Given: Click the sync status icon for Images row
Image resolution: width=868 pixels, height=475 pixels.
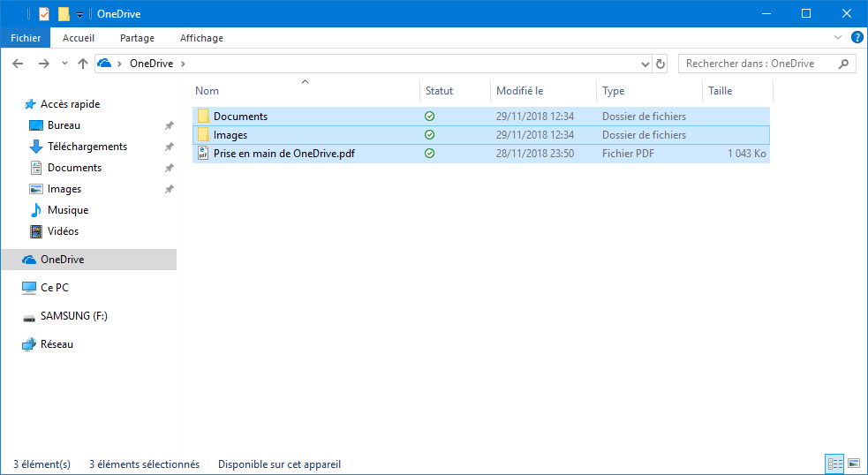Looking at the screenshot, I should pos(429,134).
